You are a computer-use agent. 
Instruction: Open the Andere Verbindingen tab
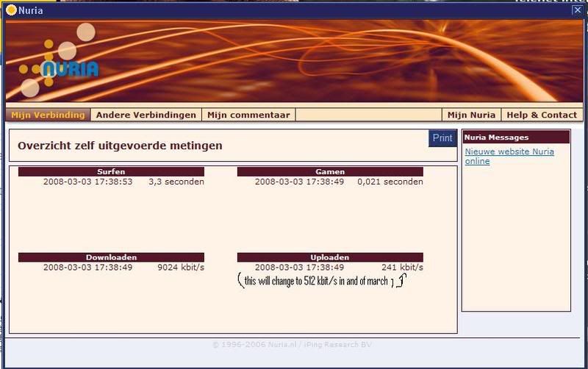tap(146, 115)
